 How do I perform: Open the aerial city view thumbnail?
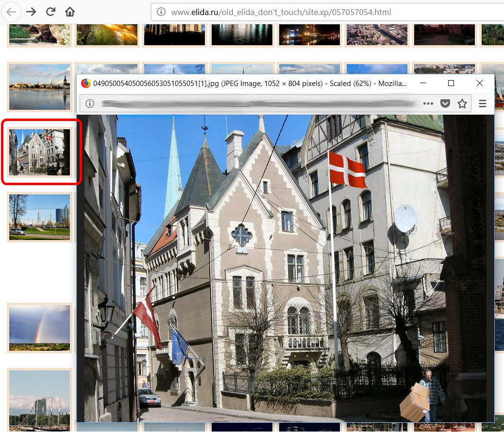pyautogui.click(x=377, y=35)
